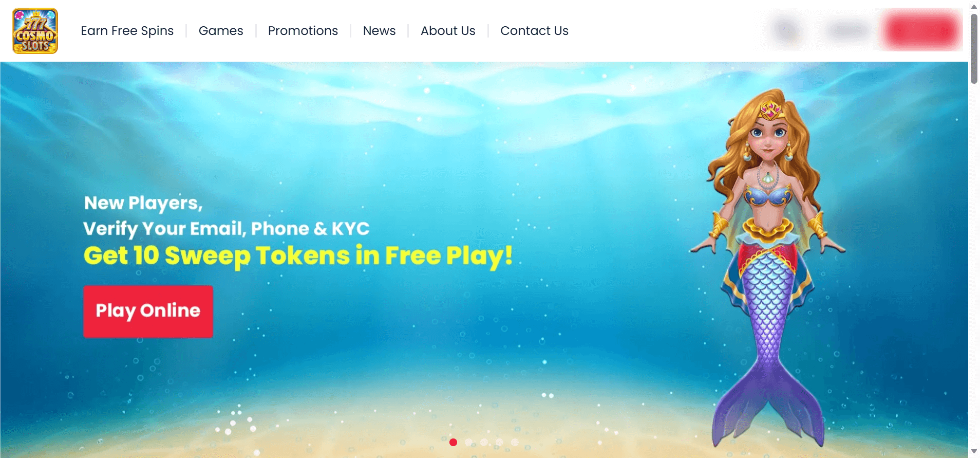This screenshot has width=980, height=458.
Task: Visit the News section
Action: click(x=380, y=31)
